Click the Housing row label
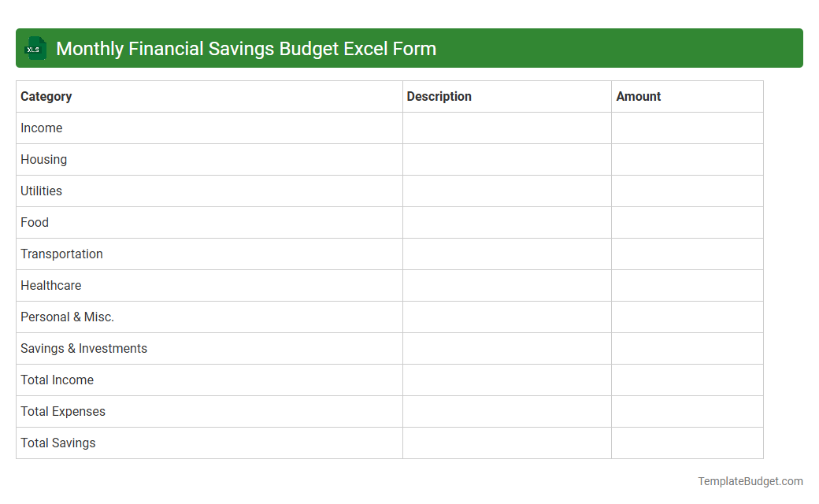The width and height of the screenshot is (819, 504). coord(43,159)
